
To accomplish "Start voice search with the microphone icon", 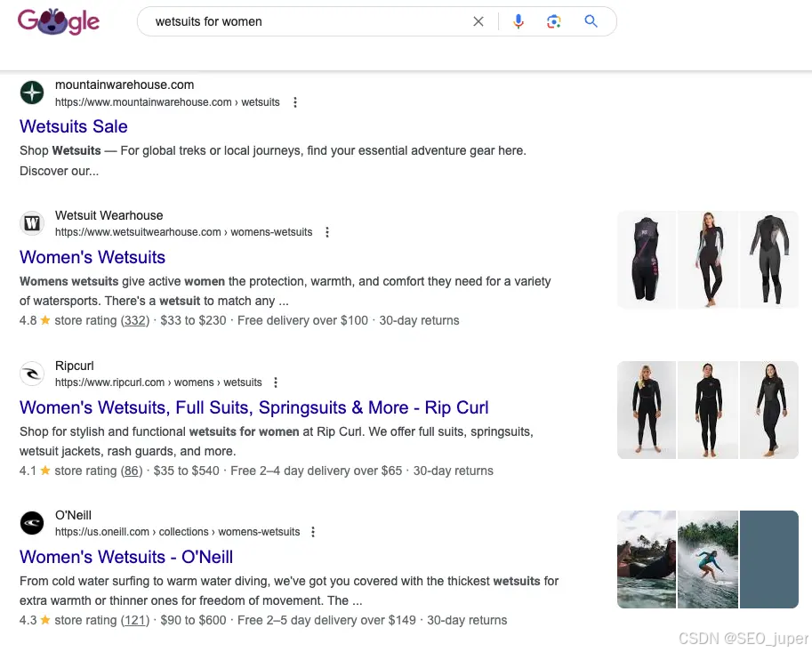I will click(519, 21).
